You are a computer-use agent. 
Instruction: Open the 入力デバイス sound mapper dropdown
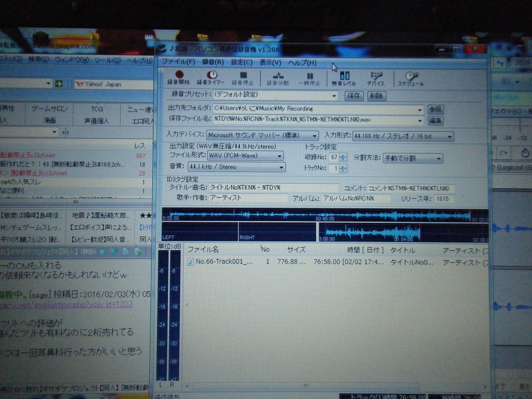(x=315, y=136)
